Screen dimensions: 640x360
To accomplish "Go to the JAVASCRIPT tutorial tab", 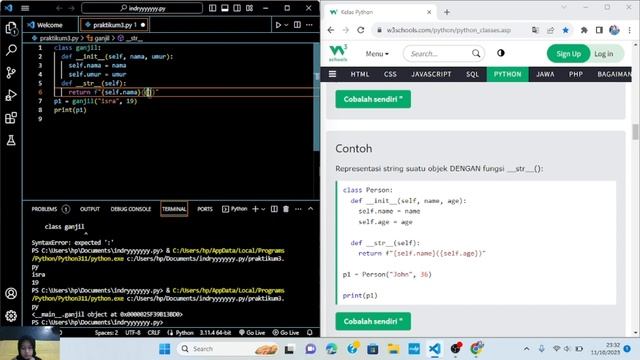I will coord(431,74).
